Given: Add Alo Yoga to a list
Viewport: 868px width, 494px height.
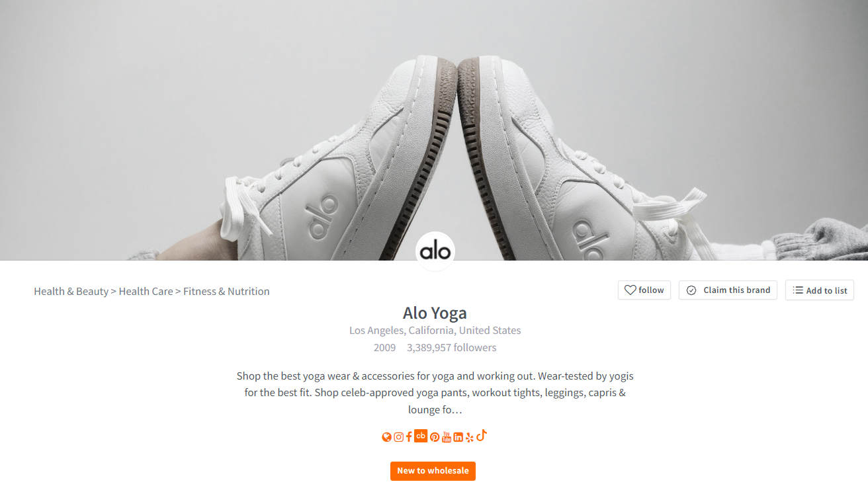Looking at the screenshot, I should pos(820,290).
